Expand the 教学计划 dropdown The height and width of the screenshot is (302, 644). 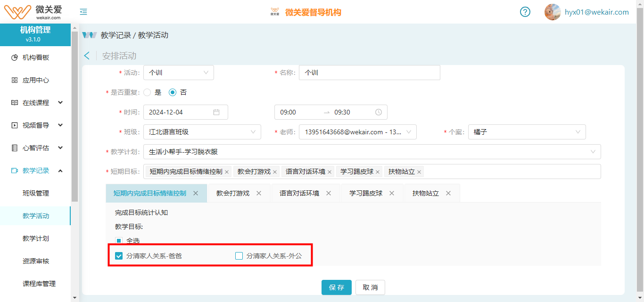pyautogui.click(x=372, y=152)
